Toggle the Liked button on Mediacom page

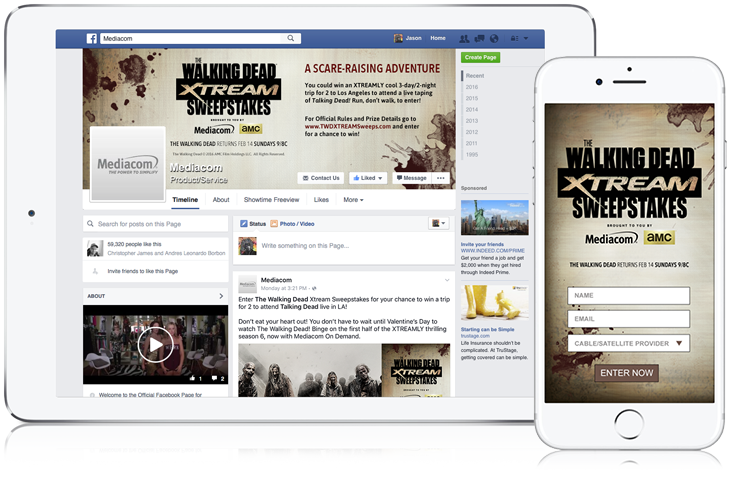pyautogui.click(x=368, y=178)
